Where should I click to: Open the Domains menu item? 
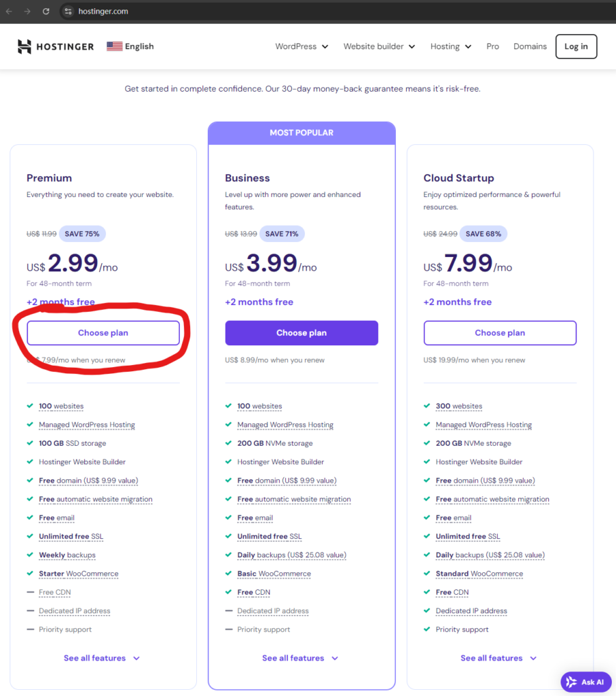pos(530,46)
